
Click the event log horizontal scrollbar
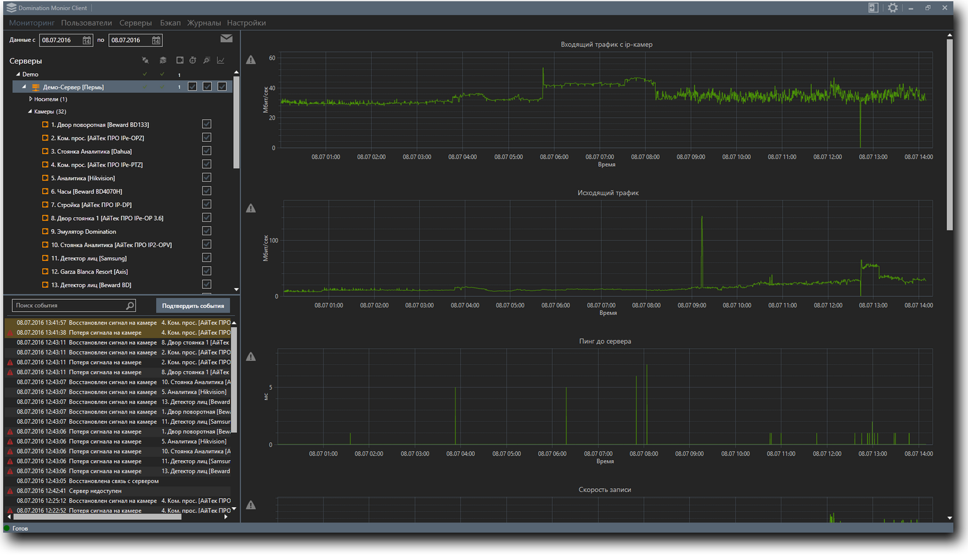click(97, 517)
